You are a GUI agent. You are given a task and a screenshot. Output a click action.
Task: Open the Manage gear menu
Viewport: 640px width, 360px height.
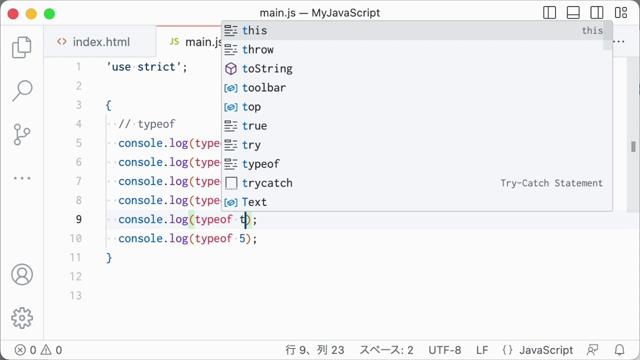click(x=22, y=318)
